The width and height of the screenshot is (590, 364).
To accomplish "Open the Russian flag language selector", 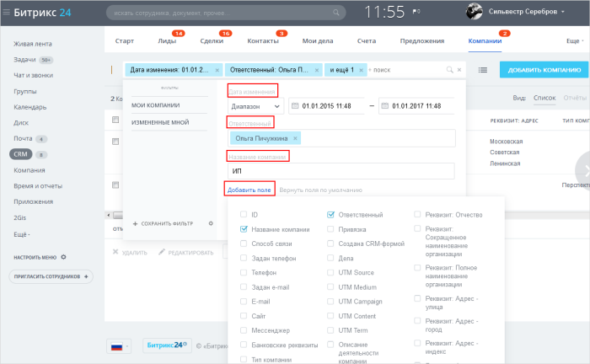I will 119,346.
